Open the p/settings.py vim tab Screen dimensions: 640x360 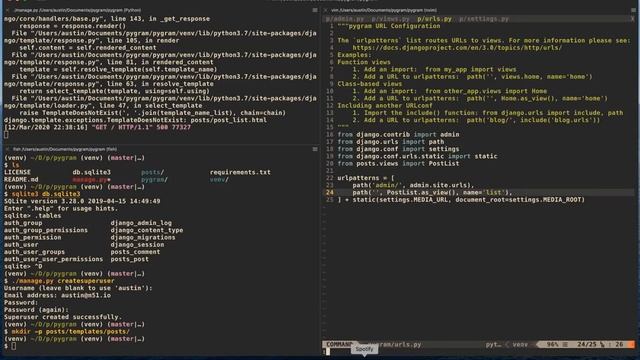coord(484,19)
